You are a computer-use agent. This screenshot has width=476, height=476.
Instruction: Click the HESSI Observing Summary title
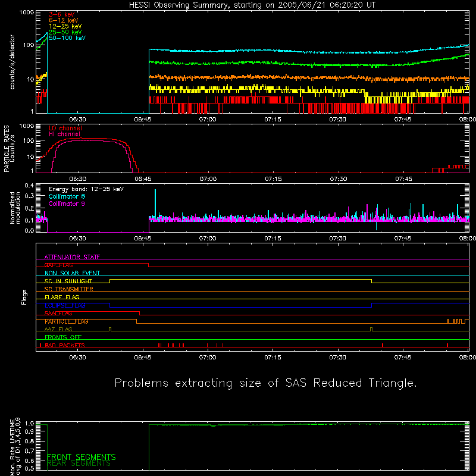click(252, 5)
